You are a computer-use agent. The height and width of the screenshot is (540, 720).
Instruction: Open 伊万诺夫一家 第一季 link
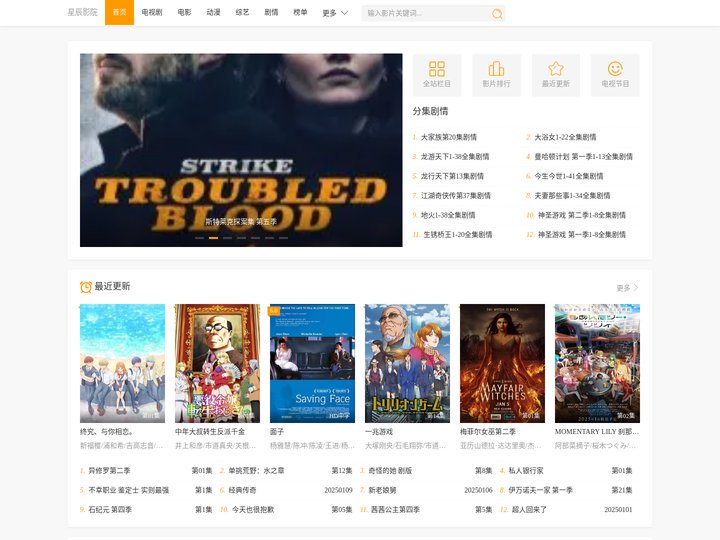coord(540,490)
